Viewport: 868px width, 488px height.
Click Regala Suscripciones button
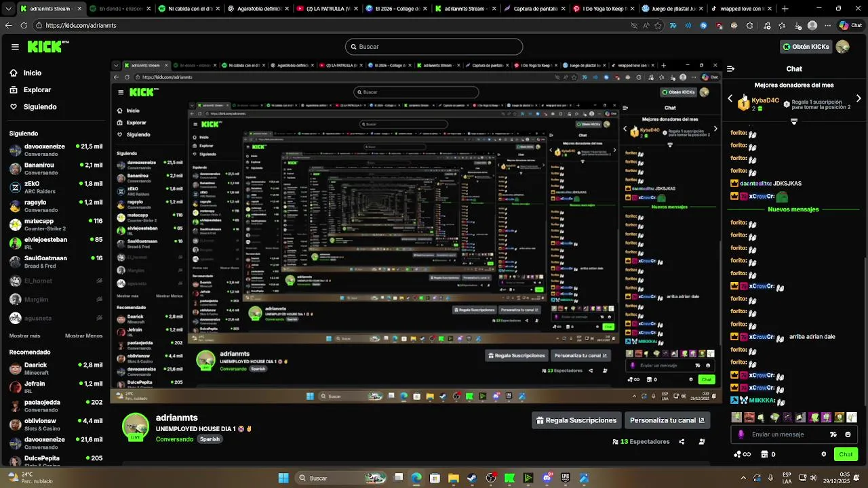[576, 420]
